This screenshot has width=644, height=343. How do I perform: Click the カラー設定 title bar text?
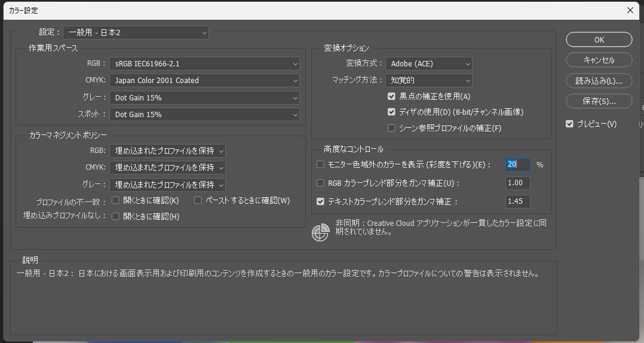[23, 11]
